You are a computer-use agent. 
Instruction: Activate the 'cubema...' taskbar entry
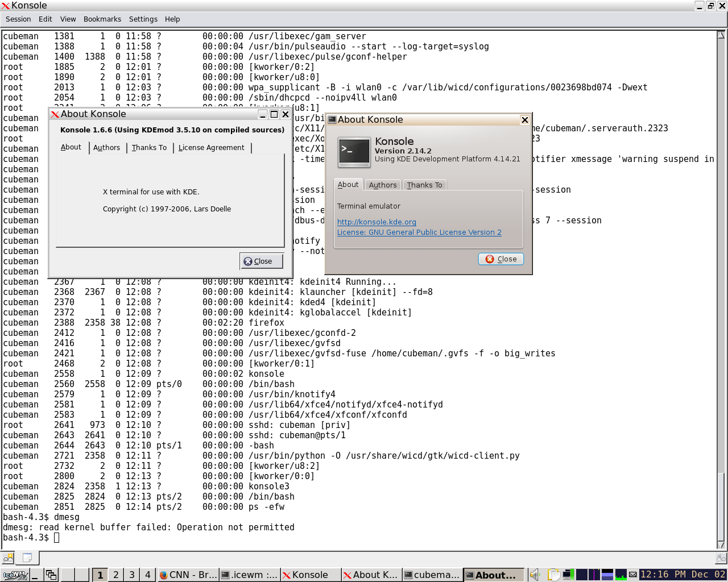coord(432,575)
